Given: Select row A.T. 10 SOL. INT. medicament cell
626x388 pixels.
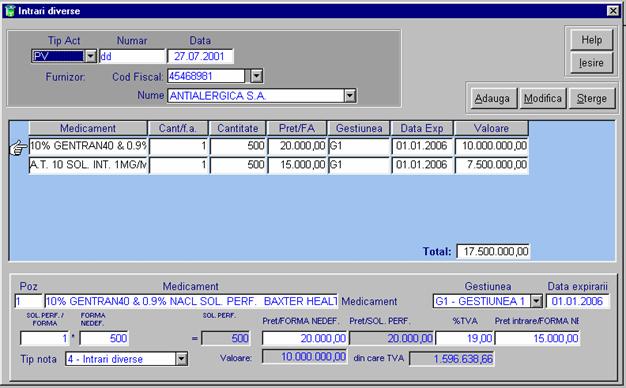Looking at the screenshot, I should (88, 164).
